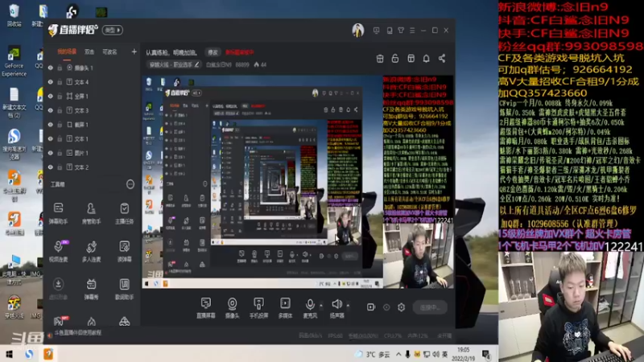Viewport: 644px width, 362px height.
Task: Open the flame icon tool in toolbox
Action: [x=91, y=321]
